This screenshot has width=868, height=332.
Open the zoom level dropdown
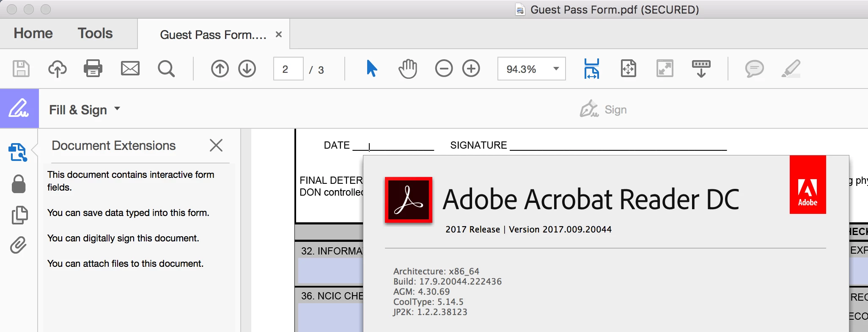[556, 69]
